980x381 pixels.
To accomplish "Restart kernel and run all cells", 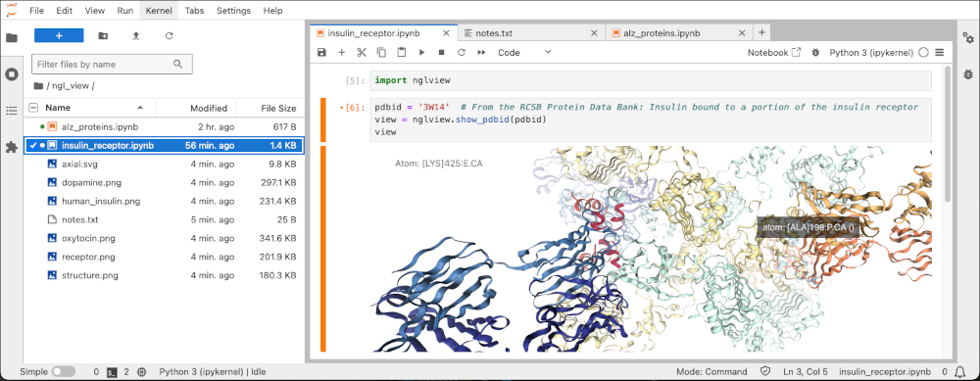I will click(x=481, y=53).
